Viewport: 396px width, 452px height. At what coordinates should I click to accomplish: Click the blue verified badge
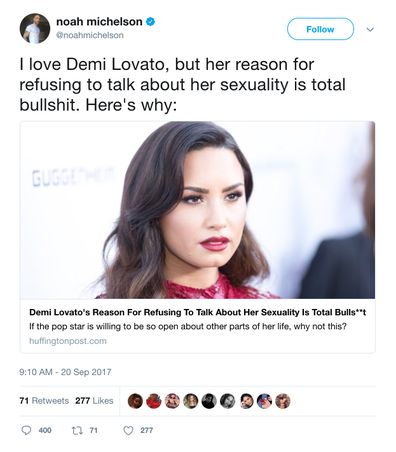point(151,22)
